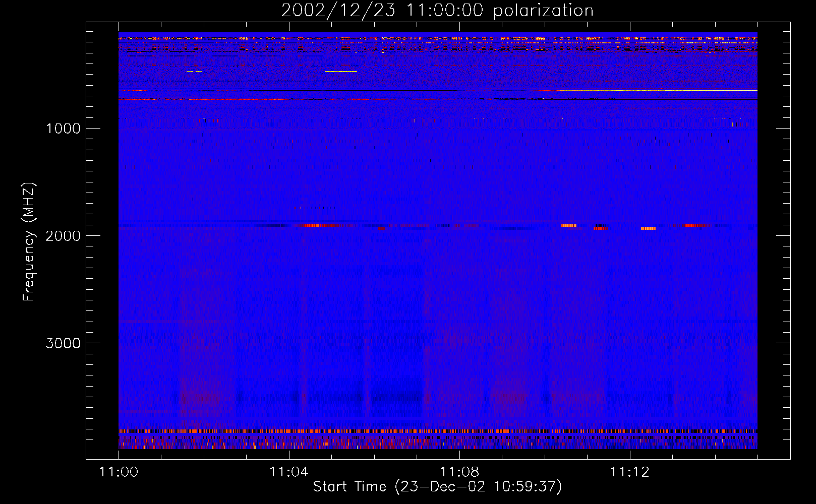
Task: Click the 11:12 time tick label
Action: point(629,472)
